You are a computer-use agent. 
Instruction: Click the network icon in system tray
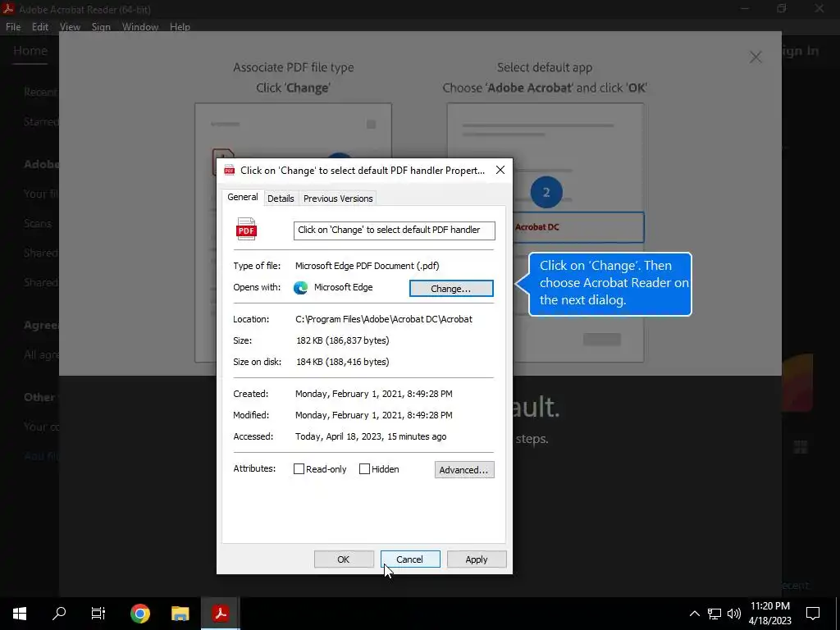[x=714, y=614]
